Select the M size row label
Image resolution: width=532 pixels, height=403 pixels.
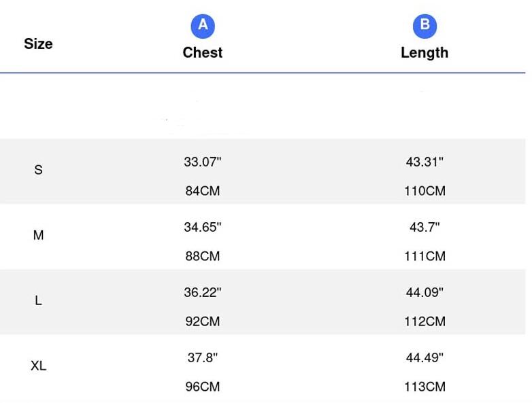(x=38, y=235)
